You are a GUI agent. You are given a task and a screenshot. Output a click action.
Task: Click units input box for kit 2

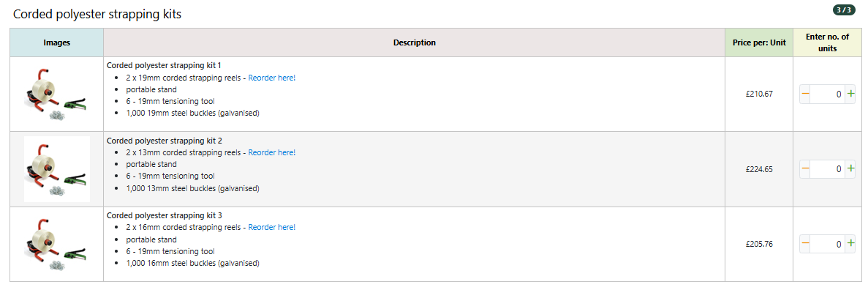tap(828, 168)
